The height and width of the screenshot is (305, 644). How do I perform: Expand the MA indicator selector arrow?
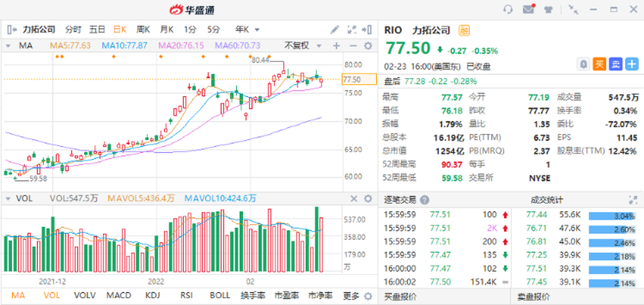click(8, 46)
